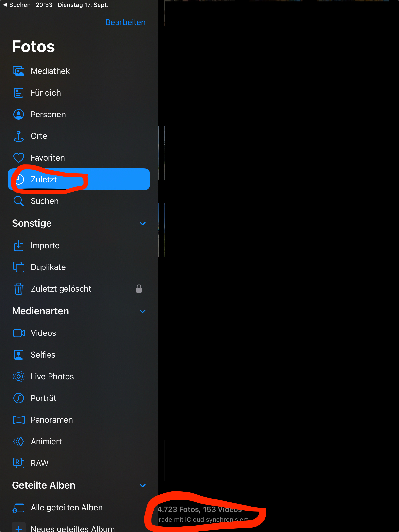The height and width of the screenshot is (532, 399).
Task: Collapse the Geteilte Alben section
Action: (x=143, y=486)
